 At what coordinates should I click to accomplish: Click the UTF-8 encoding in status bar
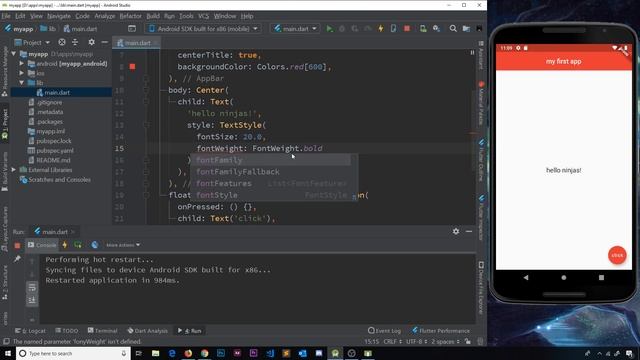click(416, 341)
